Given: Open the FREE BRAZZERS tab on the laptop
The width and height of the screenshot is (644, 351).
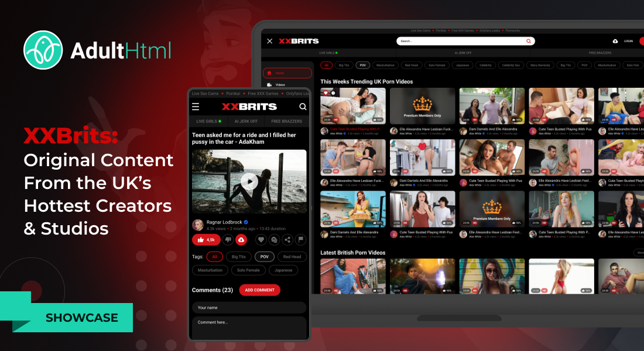Looking at the screenshot, I should 600,53.
